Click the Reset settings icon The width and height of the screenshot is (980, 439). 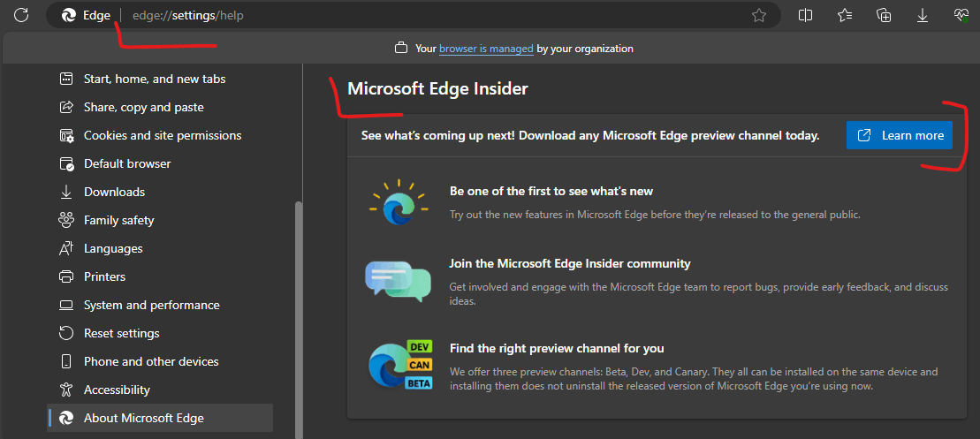(x=66, y=334)
